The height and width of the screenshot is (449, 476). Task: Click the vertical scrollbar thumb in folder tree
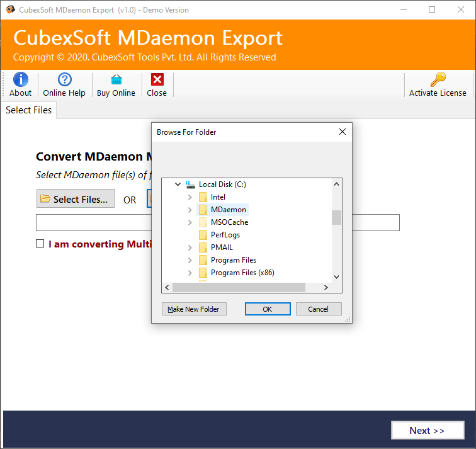coord(336,217)
